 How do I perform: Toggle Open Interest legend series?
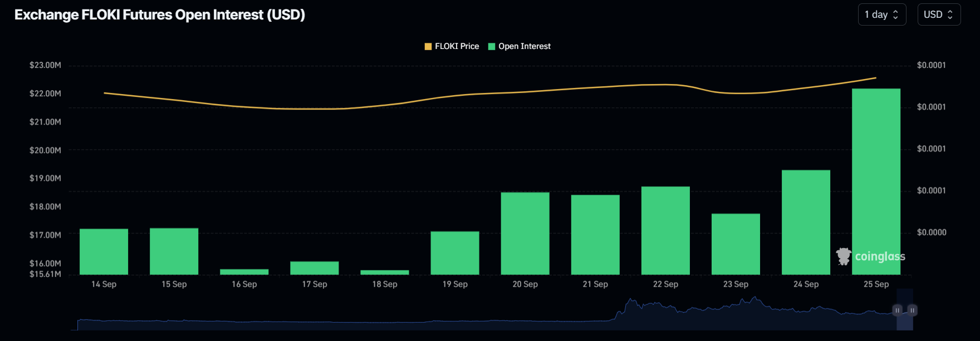click(519, 46)
